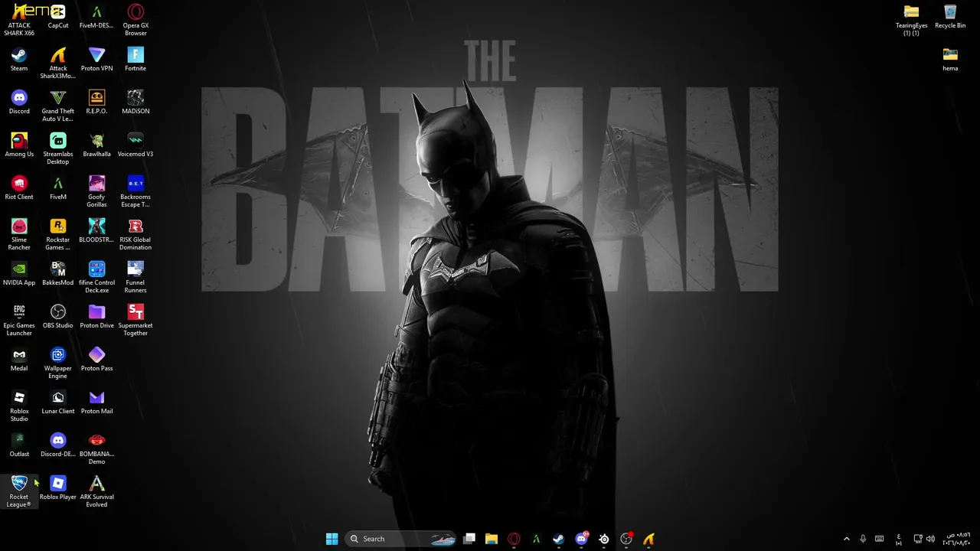Select the Roblox Studio desktop icon
Screen dimensions: 980x551
[19, 406]
